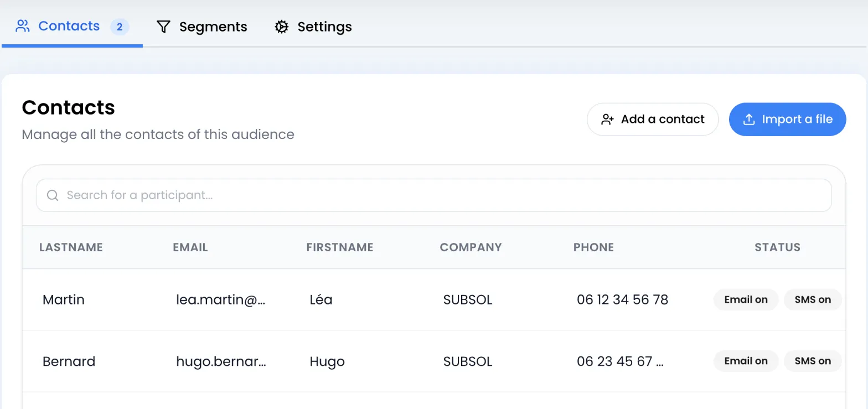Click the LASTNAME column header
The height and width of the screenshot is (409, 868).
coord(71,247)
